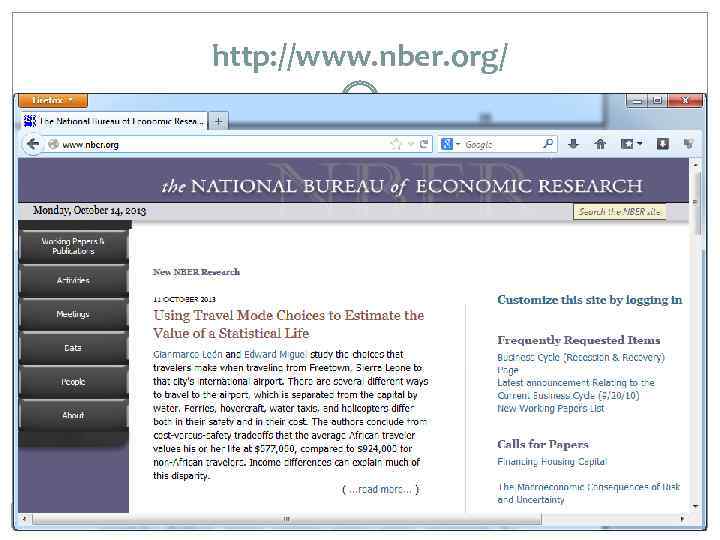This screenshot has height=540, width=720.
Task: Click the New NBER Research heading
Action: [196, 272]
